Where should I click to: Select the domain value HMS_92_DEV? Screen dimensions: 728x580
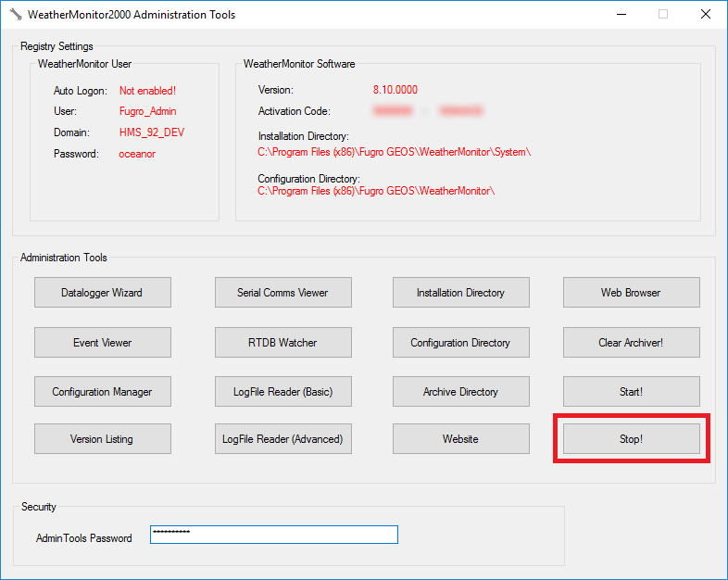(x=152, y=132)
